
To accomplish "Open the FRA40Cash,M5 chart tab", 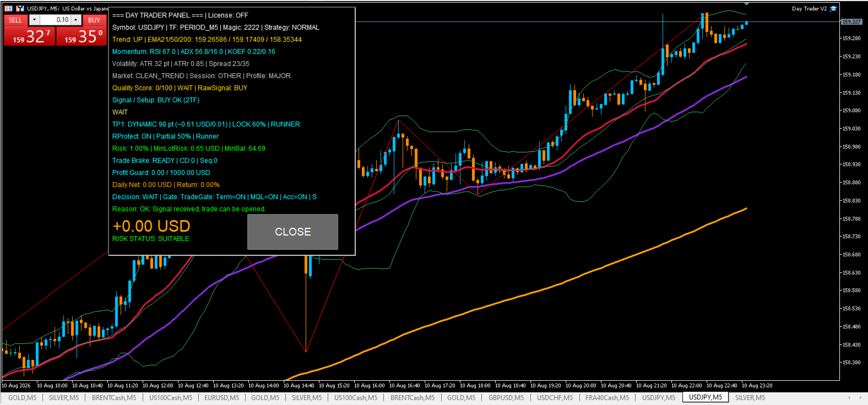I will [607, 398].
